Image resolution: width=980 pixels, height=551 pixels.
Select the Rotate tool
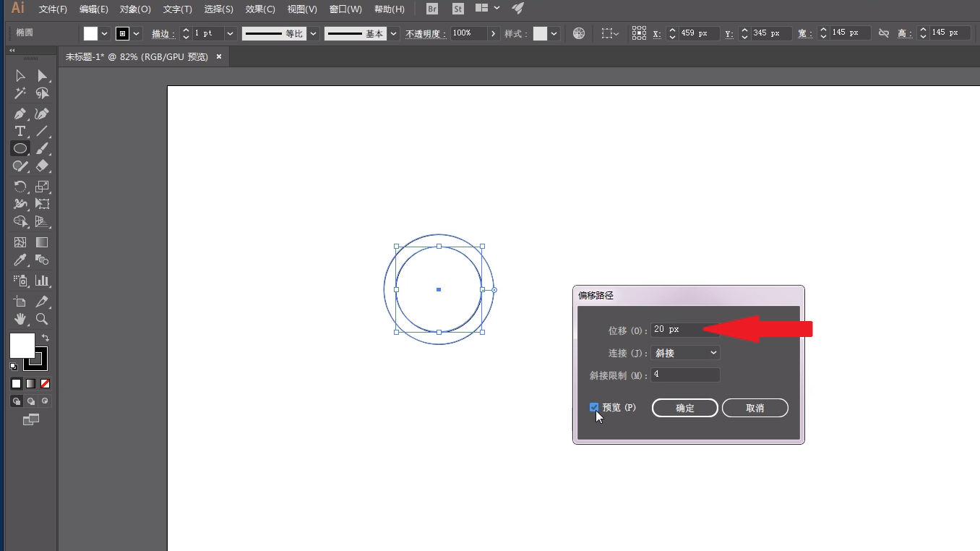click(x=20, y=187)
